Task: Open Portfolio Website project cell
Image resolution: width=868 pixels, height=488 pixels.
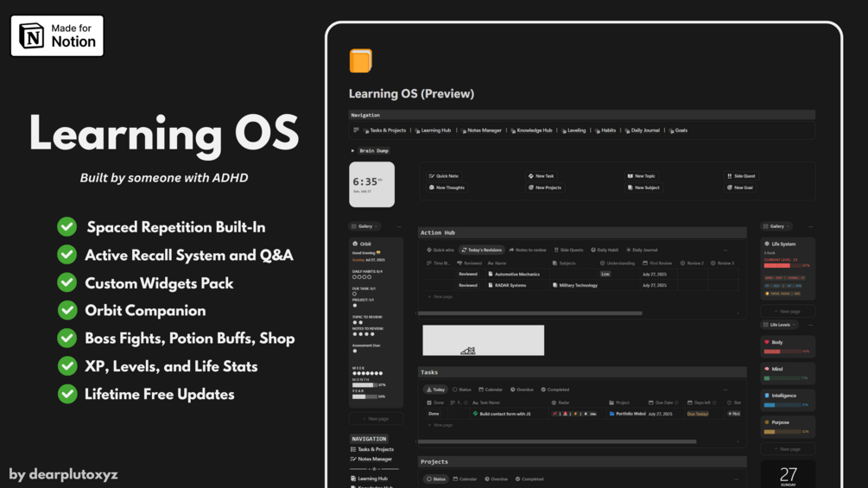Action: coord(627,414)
